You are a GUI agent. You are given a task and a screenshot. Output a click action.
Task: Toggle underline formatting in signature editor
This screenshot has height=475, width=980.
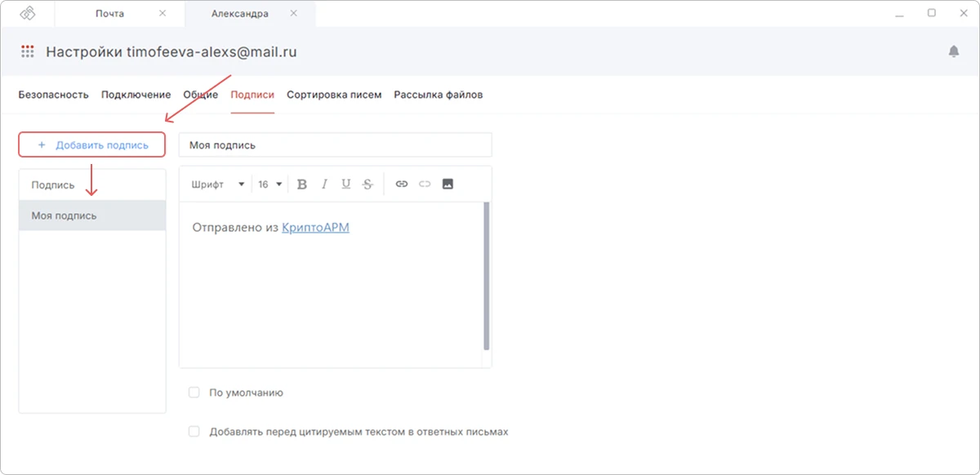click(x=346, y=184)
